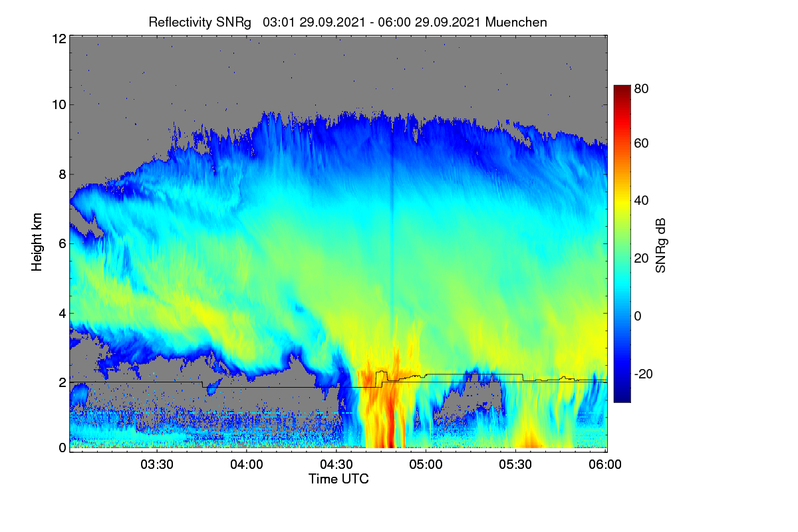This screenshot has width=798, height=532.
Task: Click the plot title 'Reflectivity SNRg'
Action: [x=200, y=22]
